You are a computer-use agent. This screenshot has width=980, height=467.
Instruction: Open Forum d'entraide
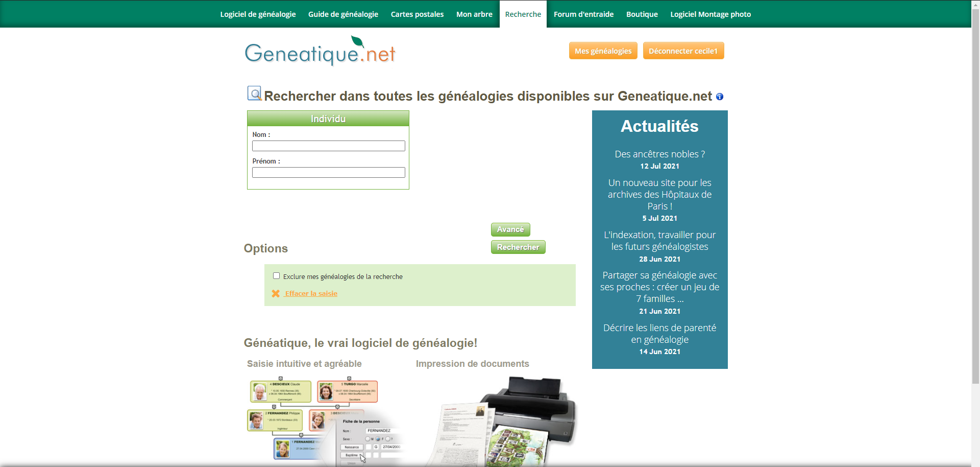tap(583, 14)
